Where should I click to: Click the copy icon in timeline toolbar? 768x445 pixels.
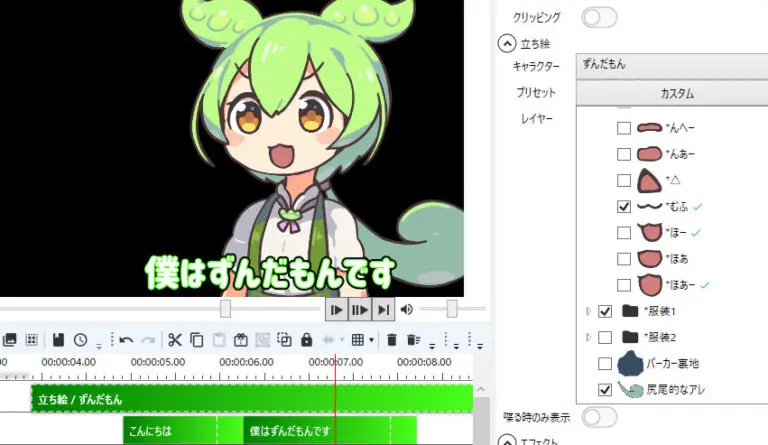[x=197, y=340]
